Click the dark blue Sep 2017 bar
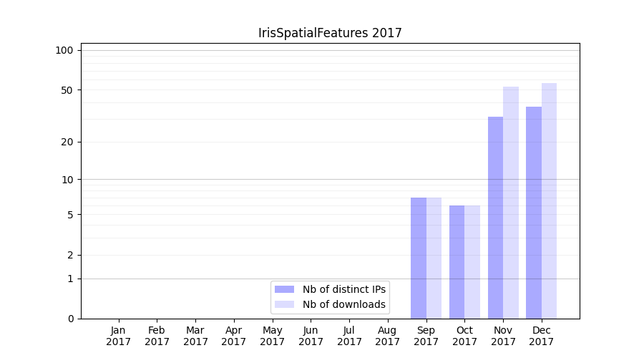The height and width of the screenshot is (358, 644). 419,258
